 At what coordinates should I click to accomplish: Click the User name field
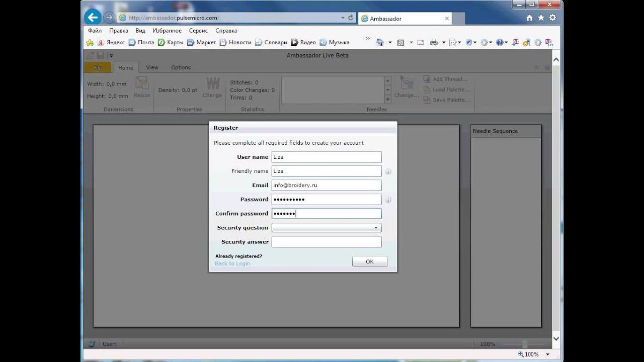click(x=327, y=157)
